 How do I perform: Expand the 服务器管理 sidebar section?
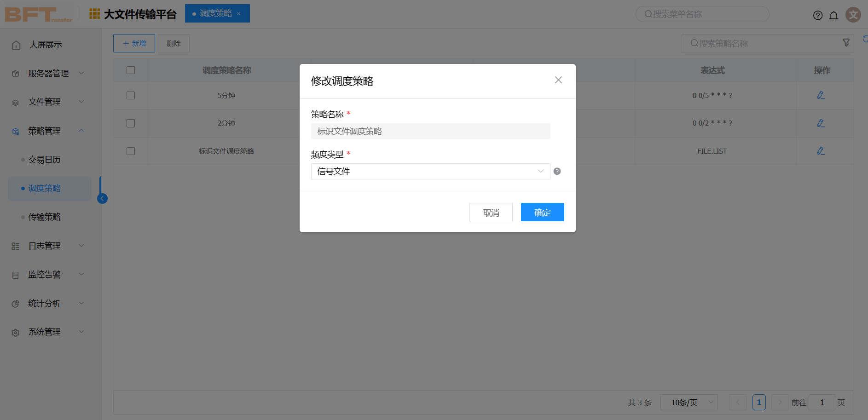[x=48, y=73]
